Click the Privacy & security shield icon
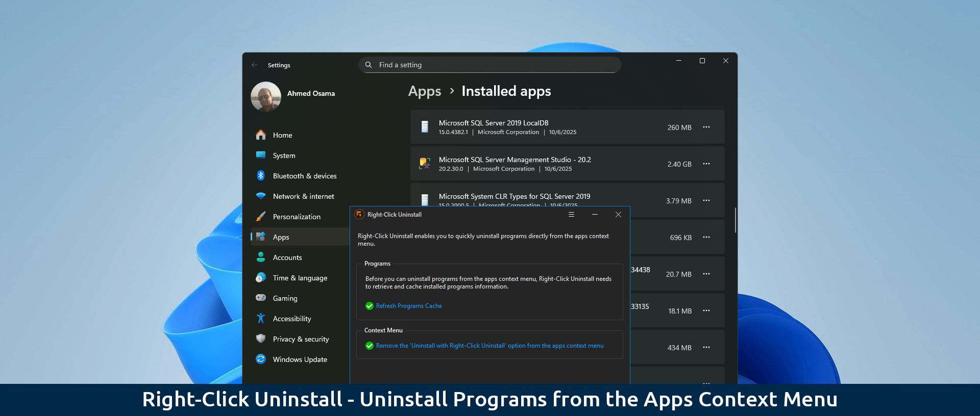 (x=261, y=339)
